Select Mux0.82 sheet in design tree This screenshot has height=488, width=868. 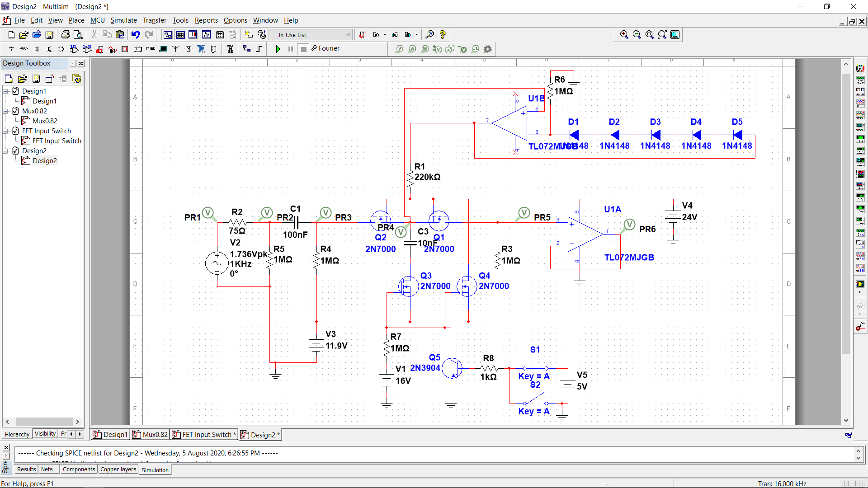pyautogui.click(x=45, y=121)
